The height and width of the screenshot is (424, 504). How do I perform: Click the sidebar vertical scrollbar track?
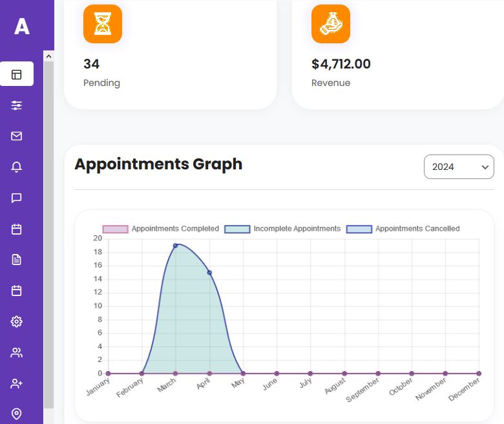tap(48, 235)
